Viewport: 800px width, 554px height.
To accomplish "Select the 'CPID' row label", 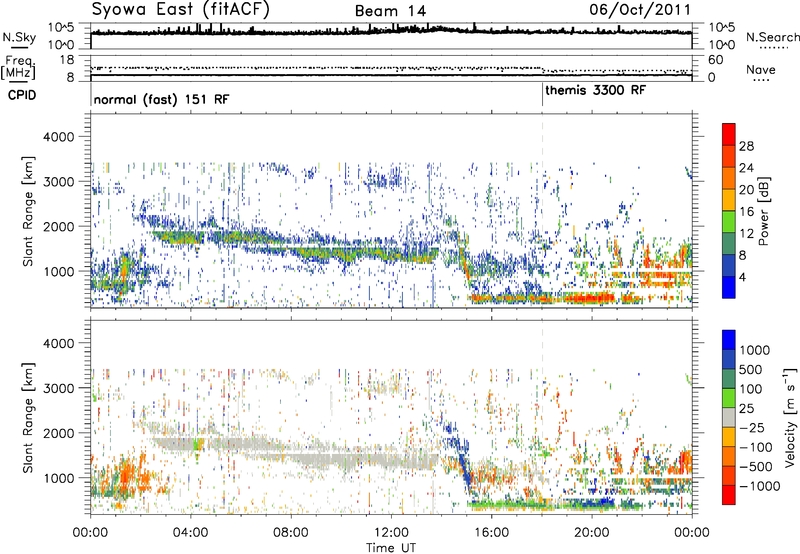I will click(x=22, y=95).
